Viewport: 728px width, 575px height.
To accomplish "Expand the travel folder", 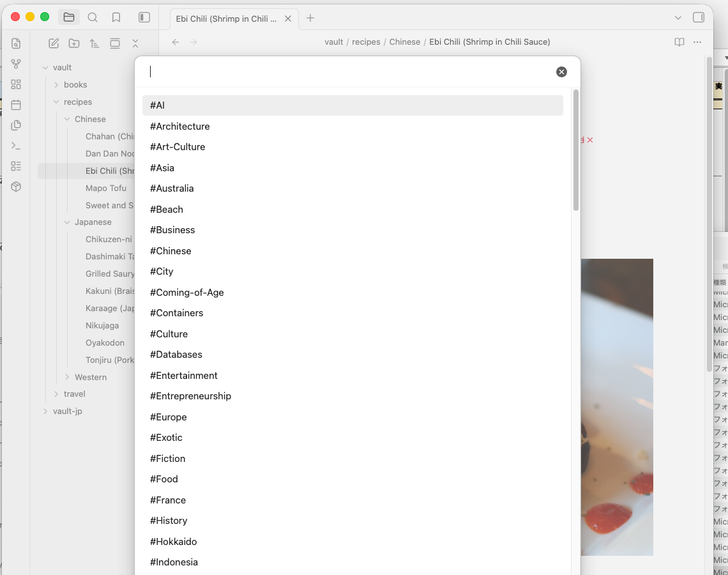I will [x=56, y=394].
